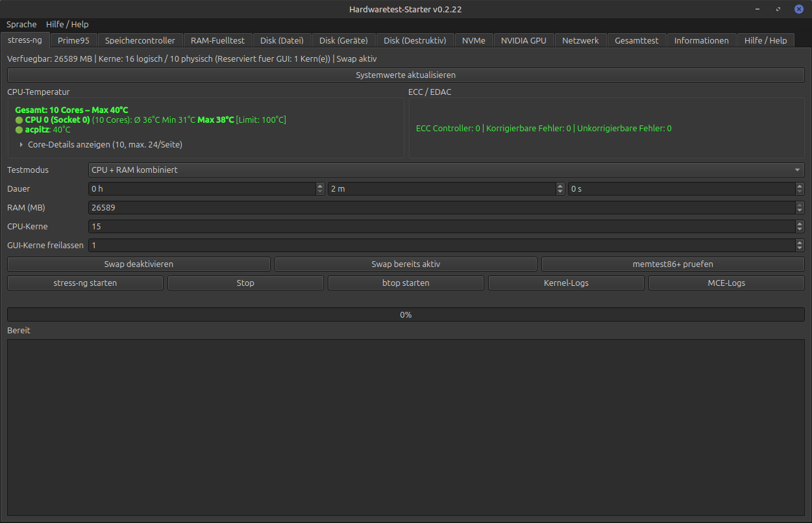Click Systemwerte aktualisieren button
Image resolution: width=812 pixels, height=523 pixels.
coord(406,75)
